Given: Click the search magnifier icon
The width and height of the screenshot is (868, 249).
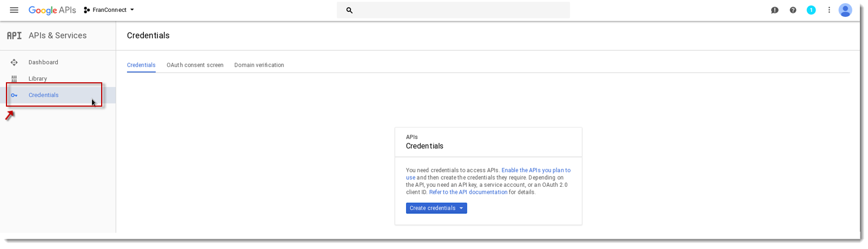Looking at the screenshot, I should coord(349,10).
